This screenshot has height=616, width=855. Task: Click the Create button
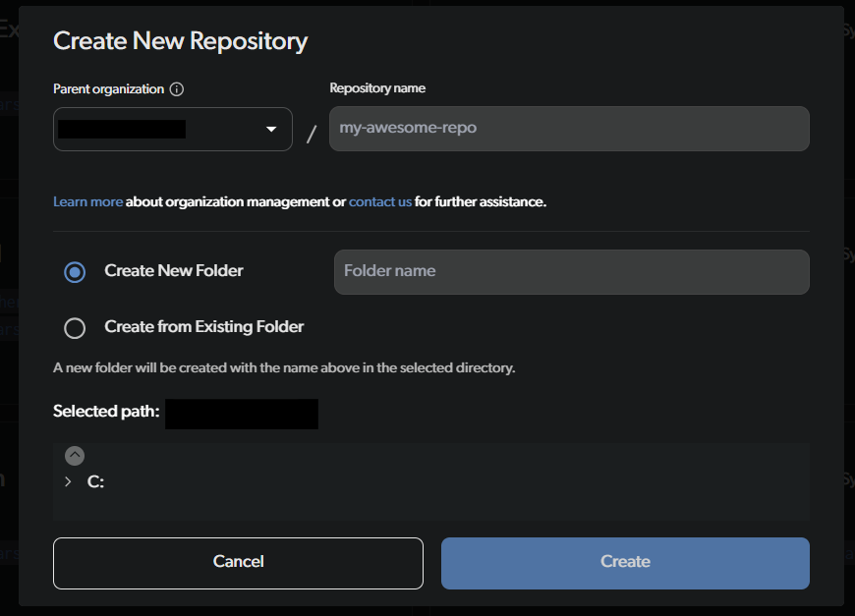624,561
